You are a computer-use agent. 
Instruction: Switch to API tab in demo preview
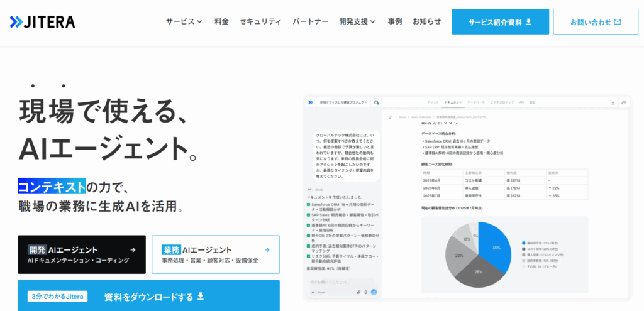pos(521,102)
